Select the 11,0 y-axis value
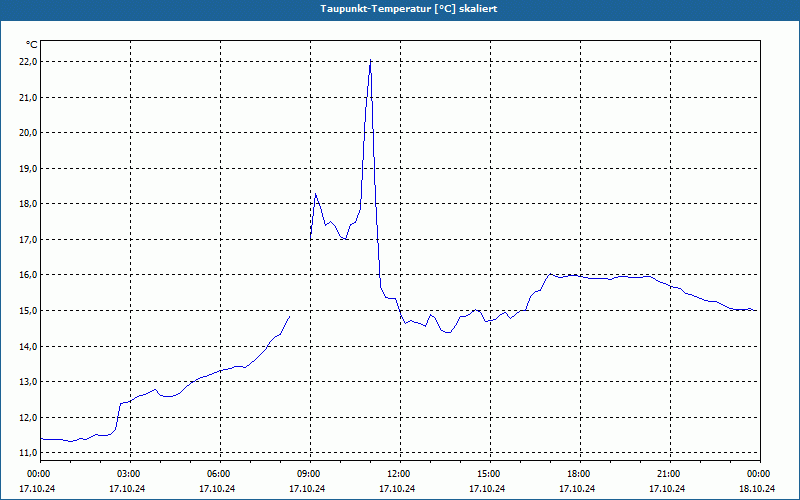 pos(28,453)
